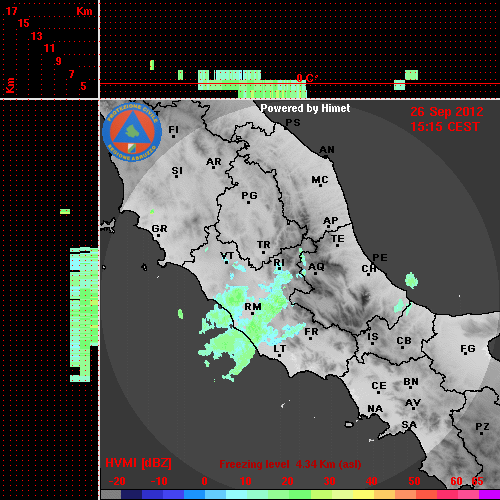Click the RM city marker near Rome
This screenshot has width=500, height=500.
tap(253, 309)
